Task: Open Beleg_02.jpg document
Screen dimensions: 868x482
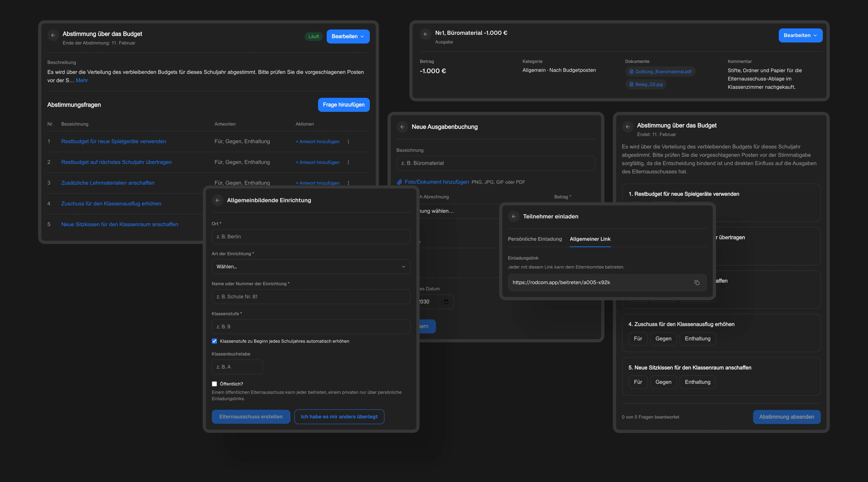Action: 646,84
